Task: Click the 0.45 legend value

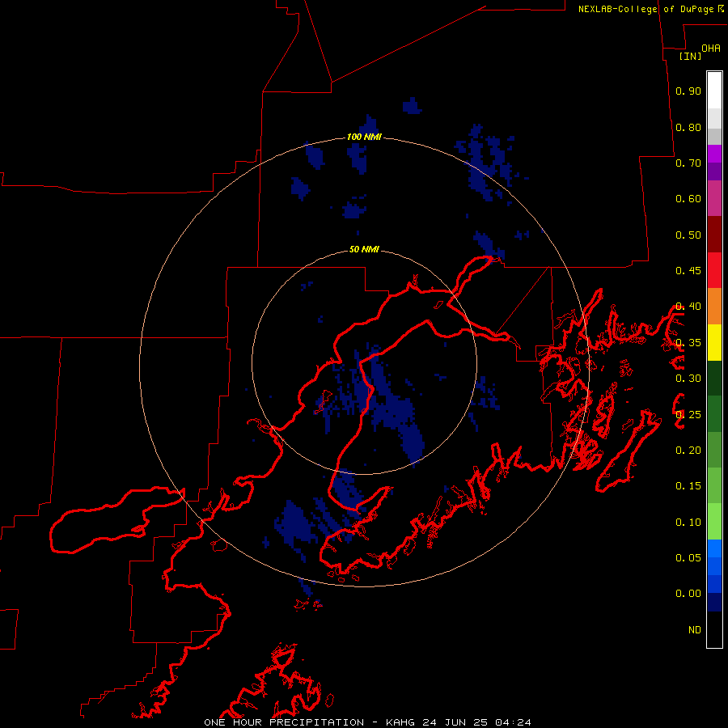Action: point(688,271)
